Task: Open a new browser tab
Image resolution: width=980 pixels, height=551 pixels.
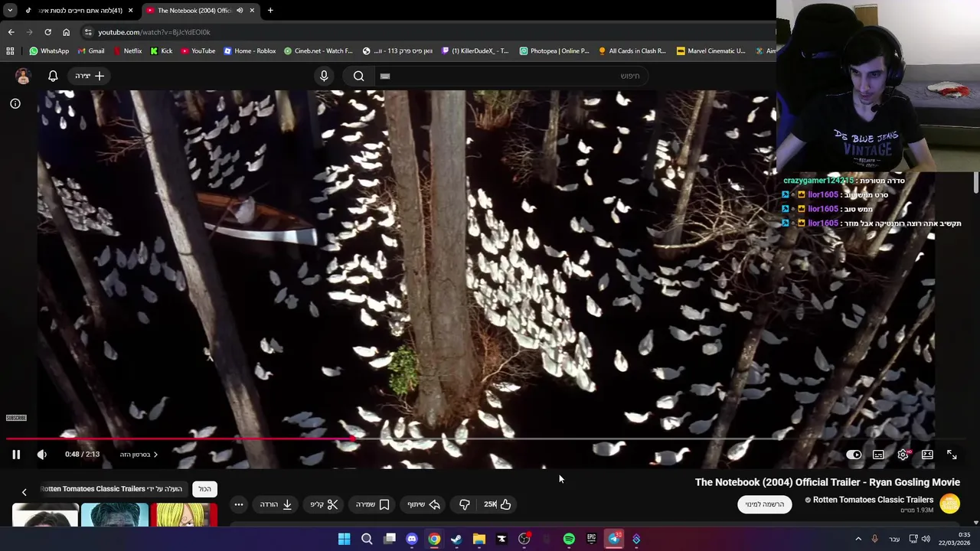Action: point(270,11)
